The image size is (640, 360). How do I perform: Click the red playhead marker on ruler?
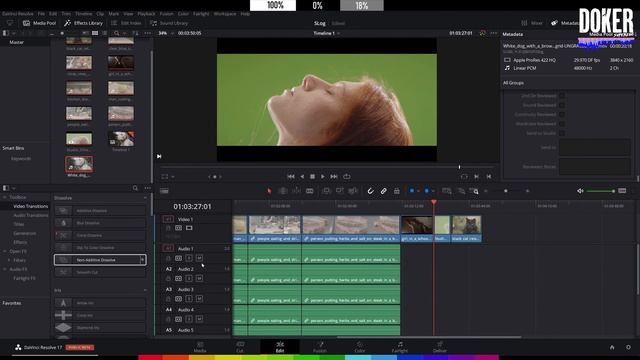pos(433,202)
